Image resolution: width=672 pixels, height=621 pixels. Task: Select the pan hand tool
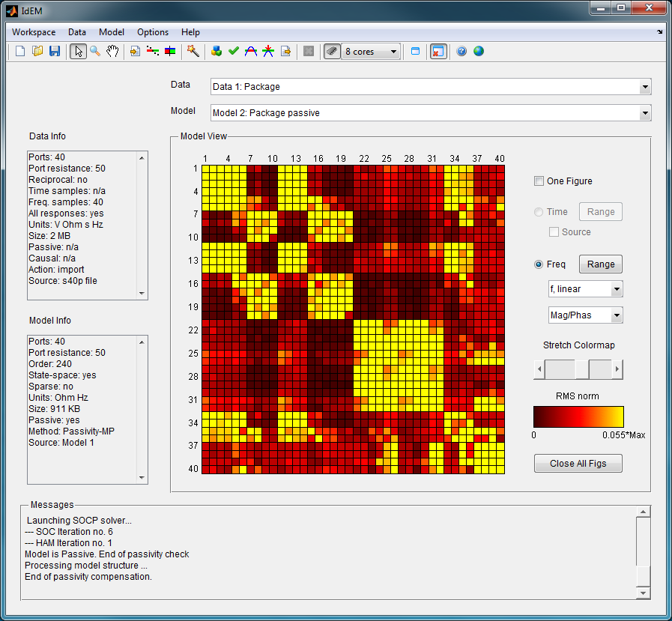click(x=112, y=52)
